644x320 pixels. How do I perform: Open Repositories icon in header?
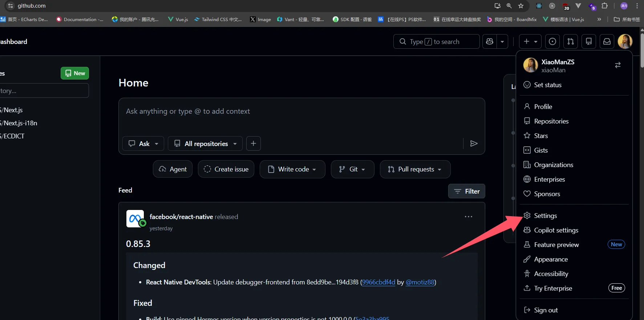coord(589,41)
